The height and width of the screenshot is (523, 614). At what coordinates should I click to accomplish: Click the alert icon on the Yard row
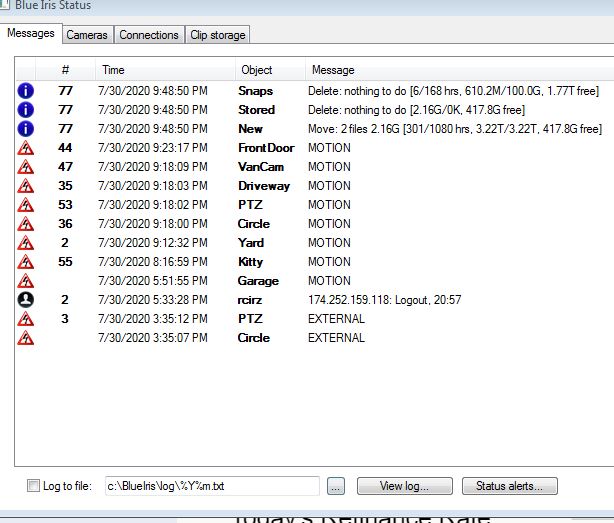(25, 243)
